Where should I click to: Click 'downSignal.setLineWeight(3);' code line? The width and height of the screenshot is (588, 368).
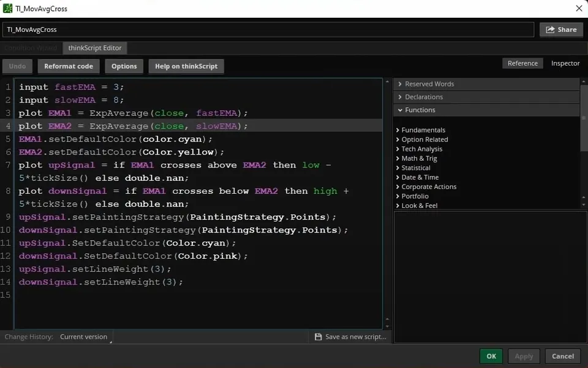(101, 282)
